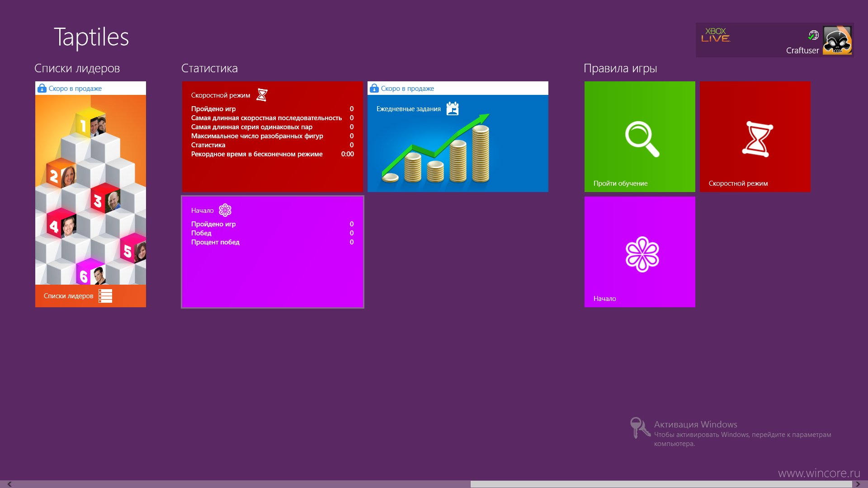Click the Скоро в продаже link above daily tasks

(407, 89)
